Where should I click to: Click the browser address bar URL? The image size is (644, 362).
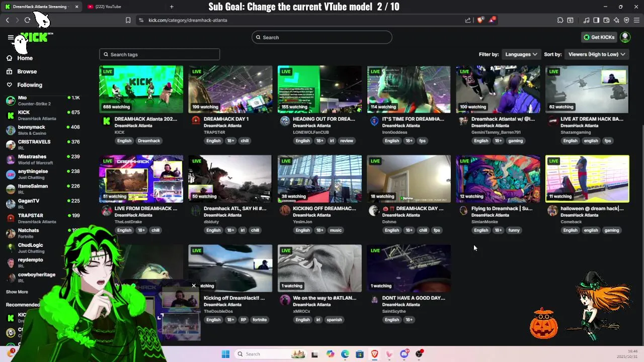(x=188, y=20)
